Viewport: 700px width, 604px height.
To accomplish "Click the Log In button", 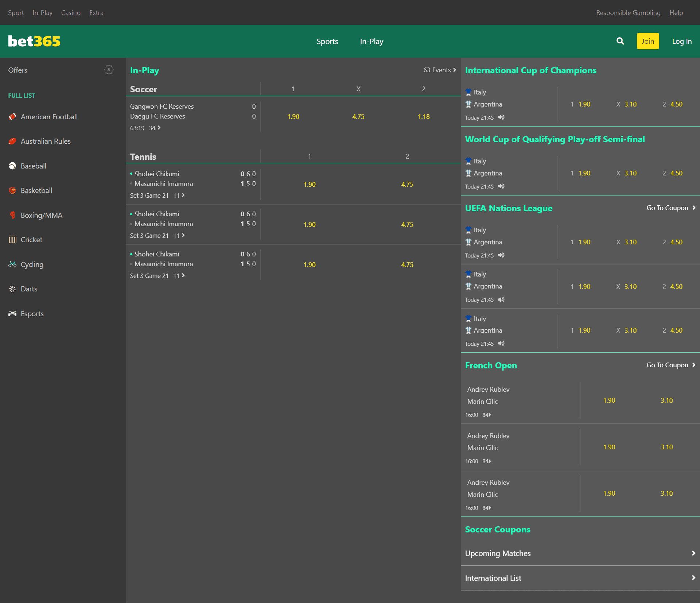I will 682,41.
